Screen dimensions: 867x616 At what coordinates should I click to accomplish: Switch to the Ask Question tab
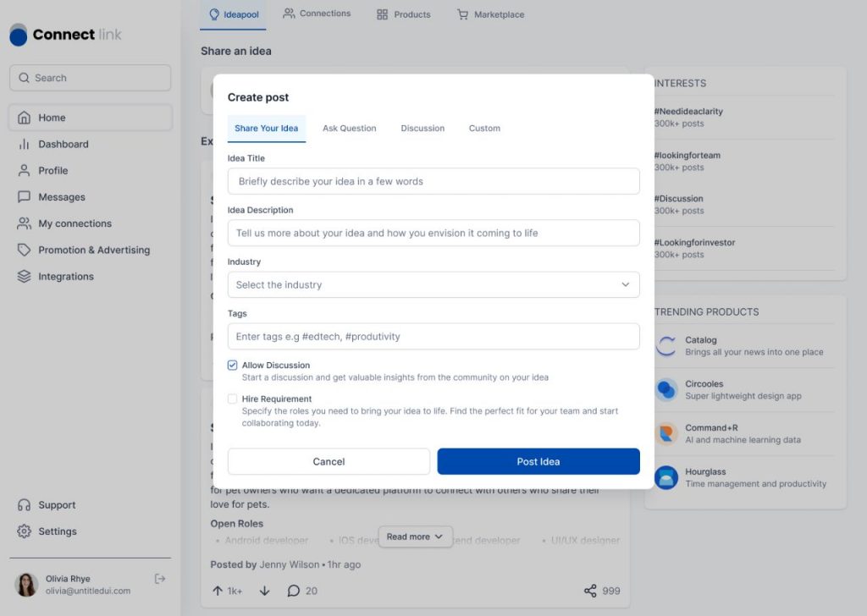point(349,129)
